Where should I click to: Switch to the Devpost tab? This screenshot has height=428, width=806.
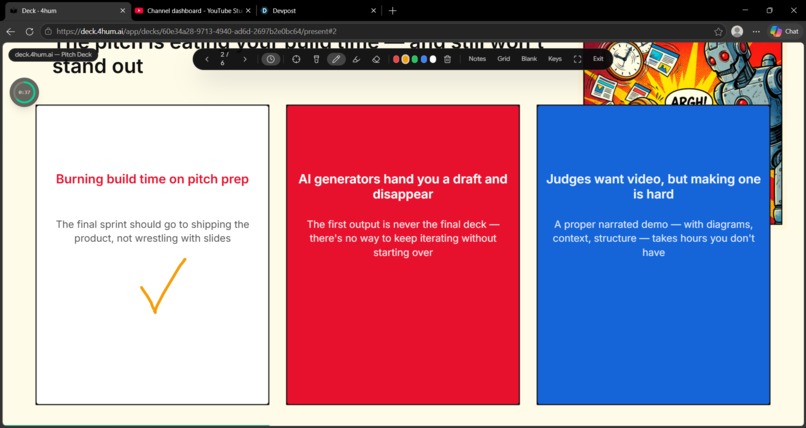[x=319, y=10]
